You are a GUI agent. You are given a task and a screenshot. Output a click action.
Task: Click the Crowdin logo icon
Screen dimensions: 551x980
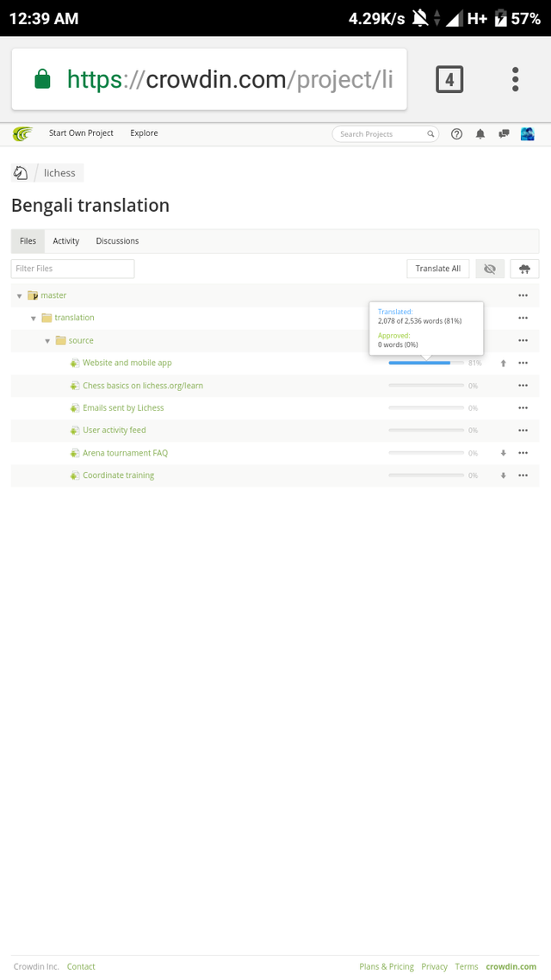22,133
